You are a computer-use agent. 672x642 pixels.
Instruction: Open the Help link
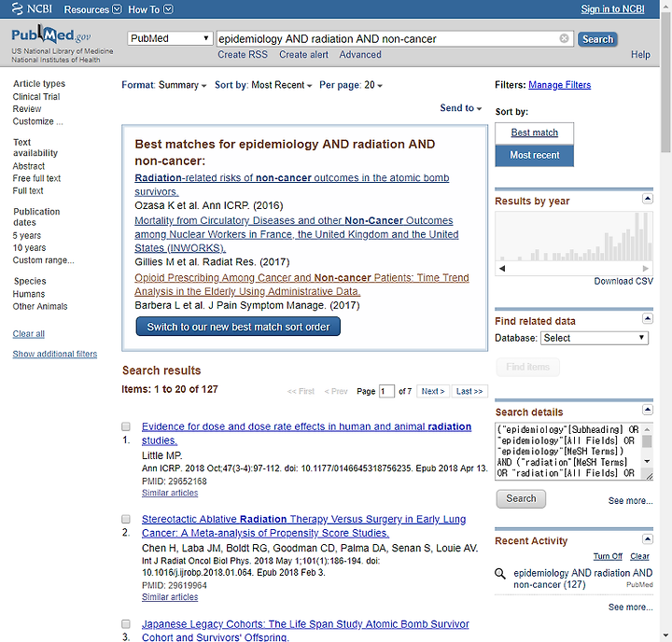[640, 55]
